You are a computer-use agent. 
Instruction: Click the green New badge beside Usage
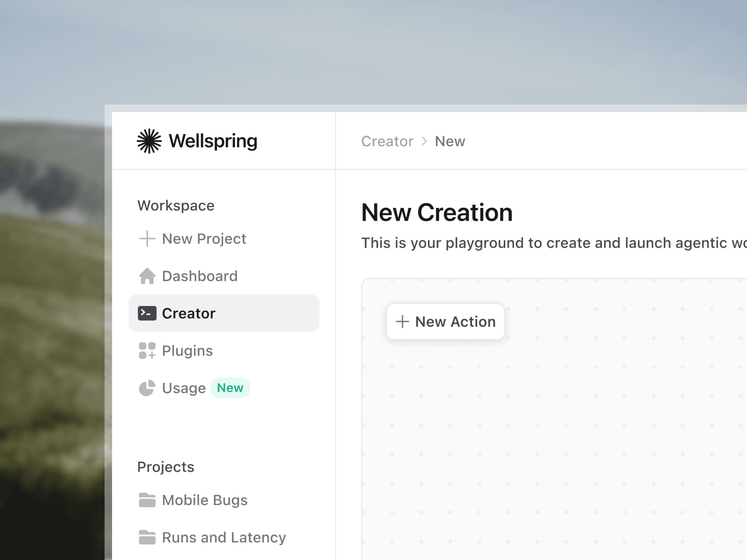pyautogui.click(x=230, y=388)
